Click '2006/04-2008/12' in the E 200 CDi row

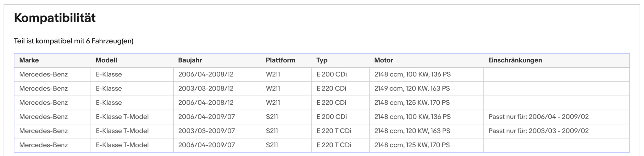coord(206,74)
